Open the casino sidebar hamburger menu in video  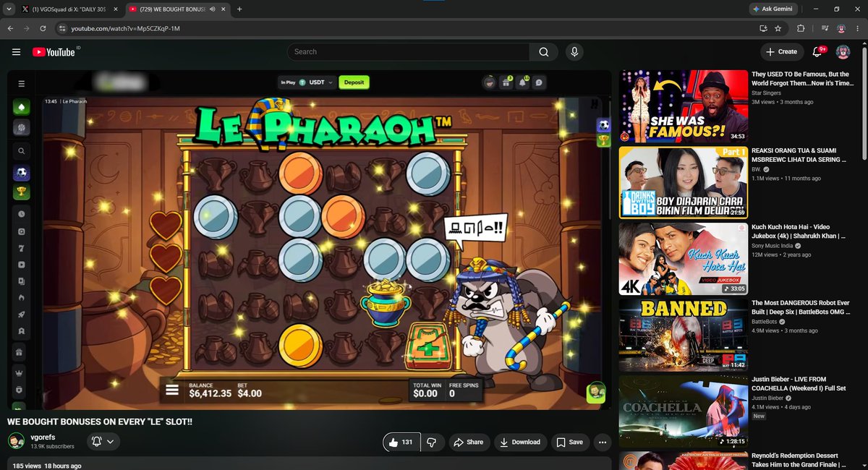pyautogui.click(x=22, y=84)
